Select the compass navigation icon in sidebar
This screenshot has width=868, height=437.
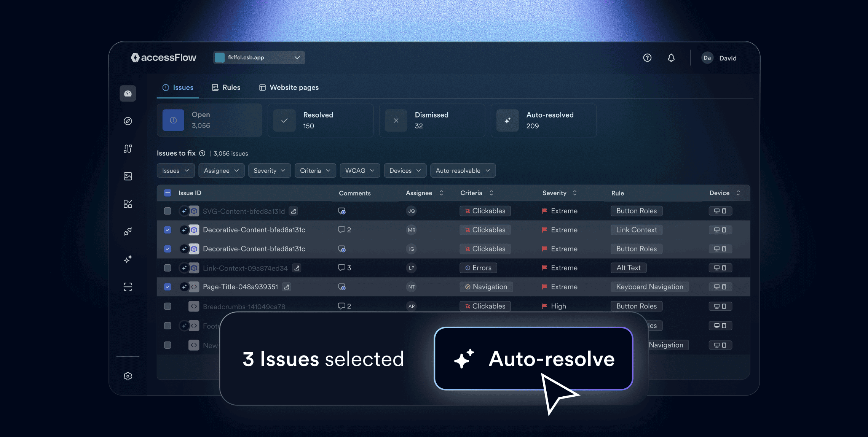coord(128,121)
